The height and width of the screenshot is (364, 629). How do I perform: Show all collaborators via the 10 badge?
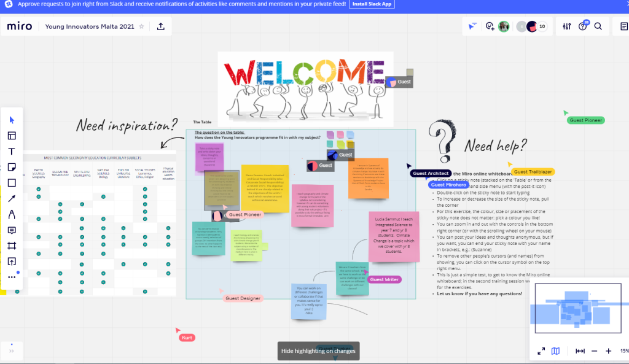pyautogui.click(x=541, y=26)
